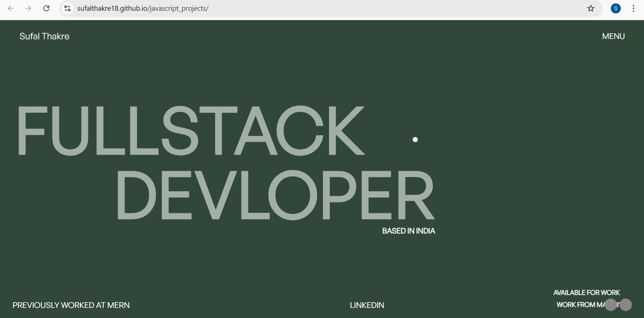The height and width of the screenshot is (318, 644).
Task: Click the rightmost gray circle at bottom right
Action: (x=626, y=305)
